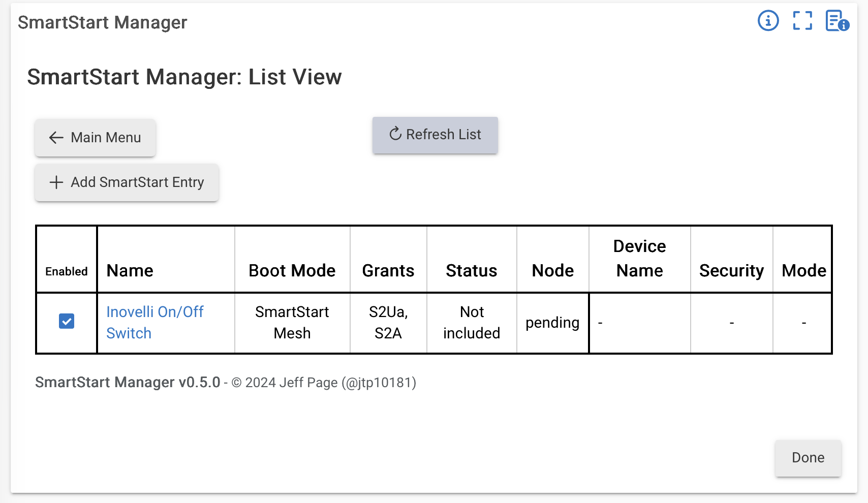Click the Security column header
868x503 pixels.
pyautogui.click(x=731, y=270)
